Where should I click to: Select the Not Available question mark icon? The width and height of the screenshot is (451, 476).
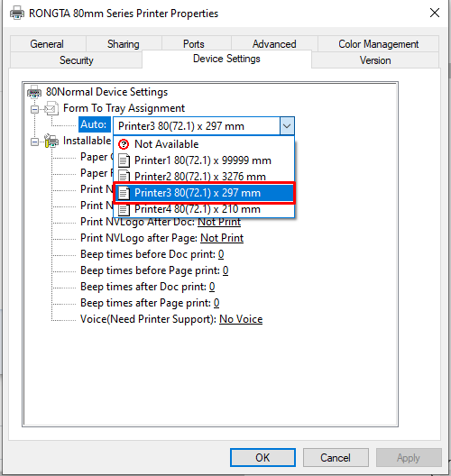124,144
